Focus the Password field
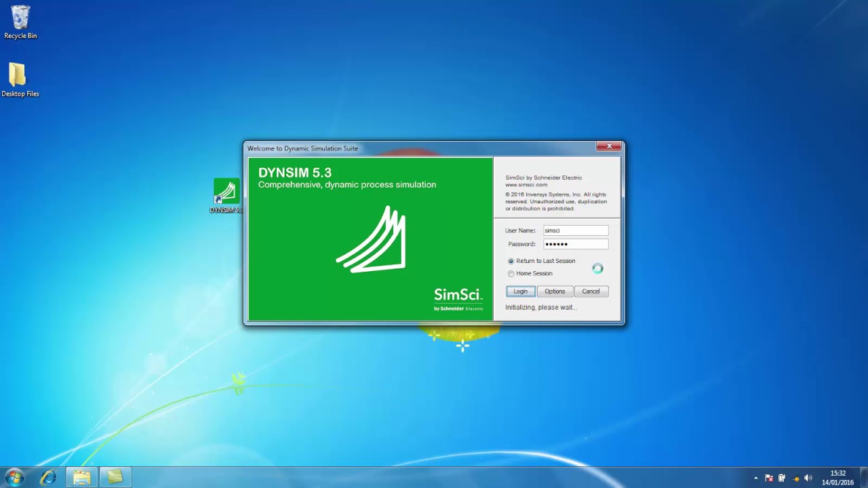Screen dimensions: 868x488 click(x=576, y=244)
